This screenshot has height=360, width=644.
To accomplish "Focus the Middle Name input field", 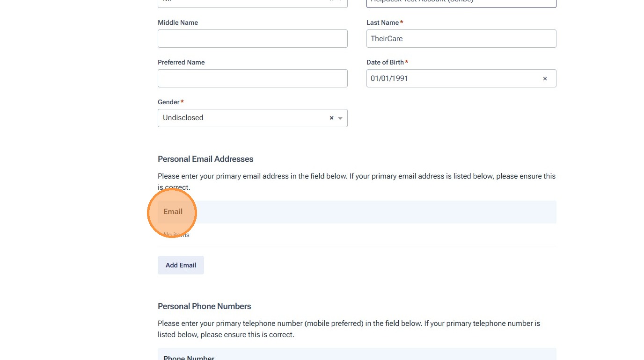I will [x=252, y=39].
